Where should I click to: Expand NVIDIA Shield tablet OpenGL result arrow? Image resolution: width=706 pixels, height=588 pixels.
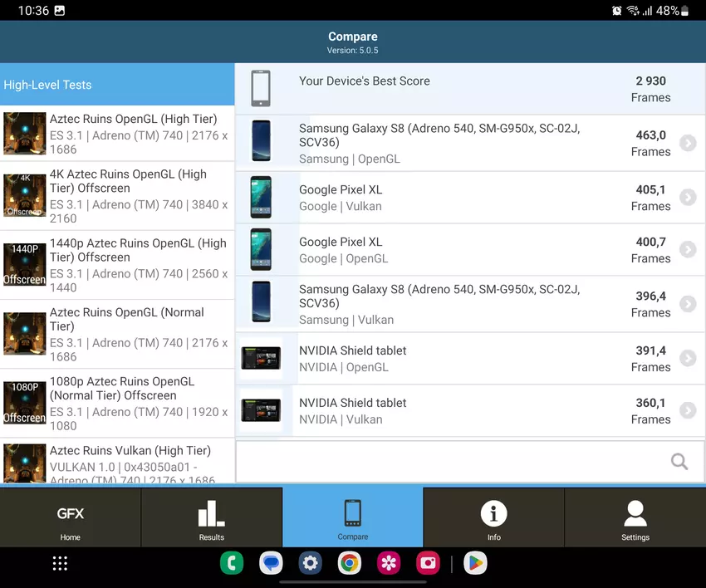(687, 359)
